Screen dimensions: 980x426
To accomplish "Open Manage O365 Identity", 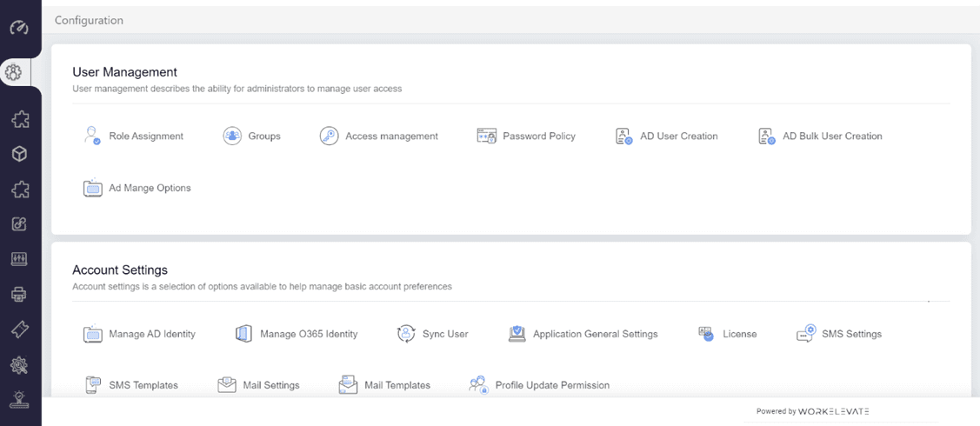I will click(x=308, y=334).
